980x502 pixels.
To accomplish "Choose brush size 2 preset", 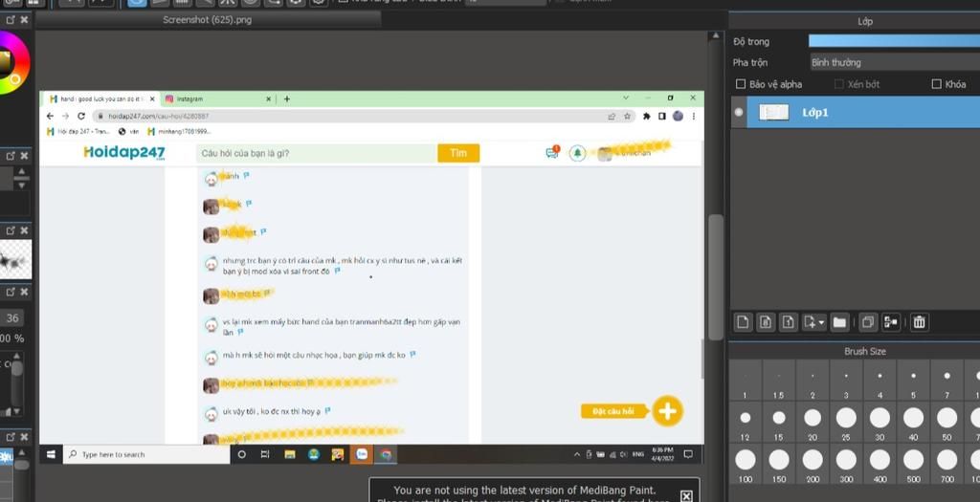I will click(x=813, y=381).
